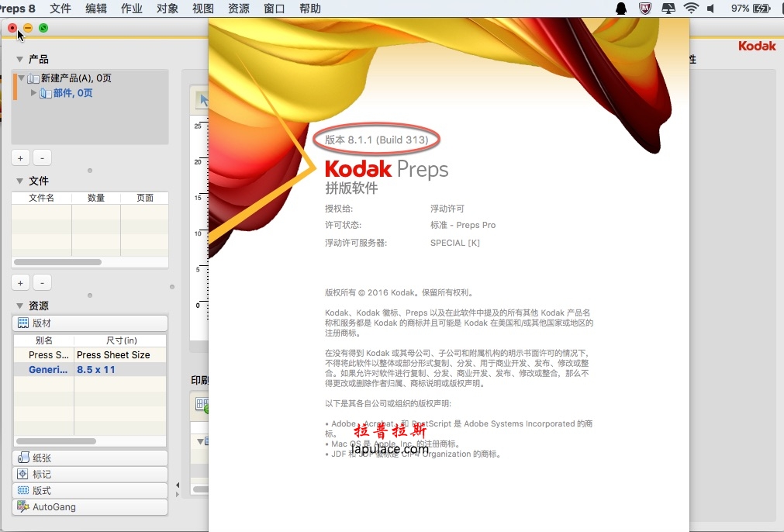Click the 别名 column header
The height and width of the screenshot is (532, 784).
point(44,340)
